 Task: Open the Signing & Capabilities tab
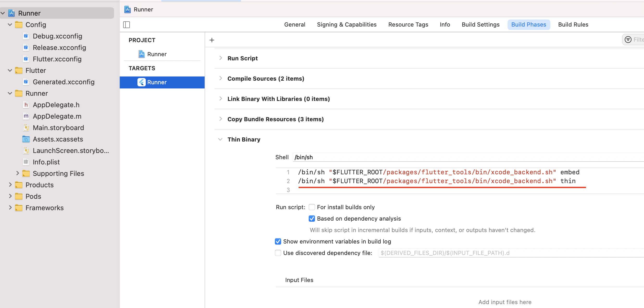point(346,24)
